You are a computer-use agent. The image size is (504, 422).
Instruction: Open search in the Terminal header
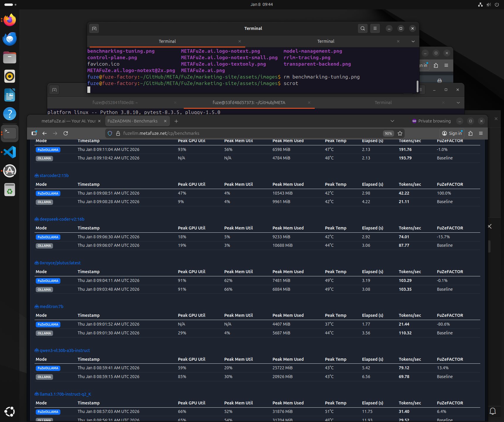(362, 28)
